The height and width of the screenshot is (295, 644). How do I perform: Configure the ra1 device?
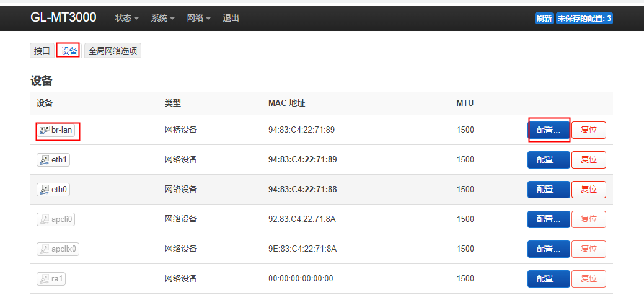click(x=549, y=279)
